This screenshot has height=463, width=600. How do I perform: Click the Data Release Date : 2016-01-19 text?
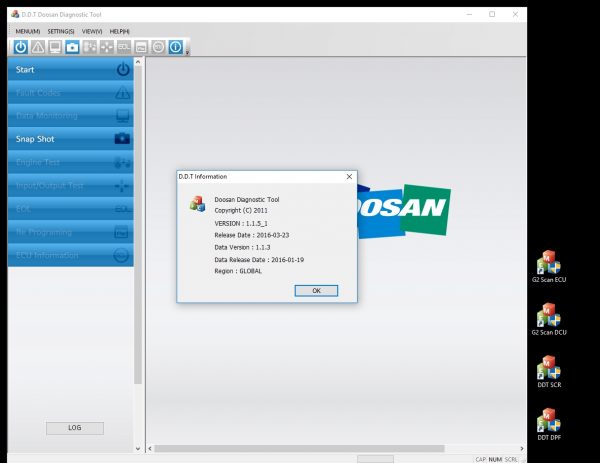coord(259,259)
